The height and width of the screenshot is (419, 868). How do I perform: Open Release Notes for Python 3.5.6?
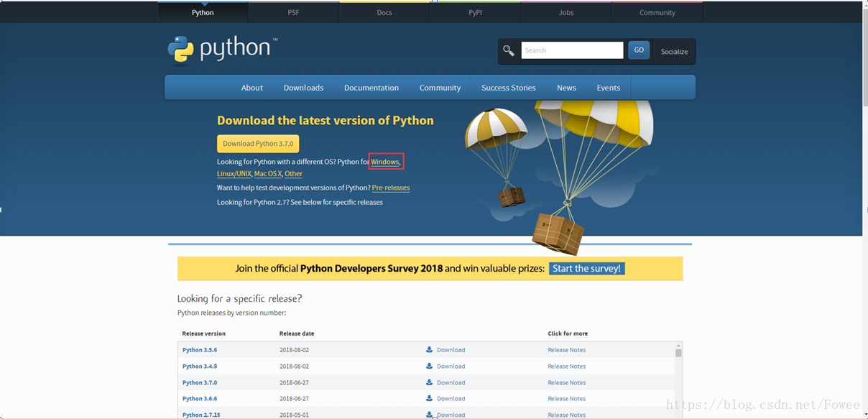point(566,350)
